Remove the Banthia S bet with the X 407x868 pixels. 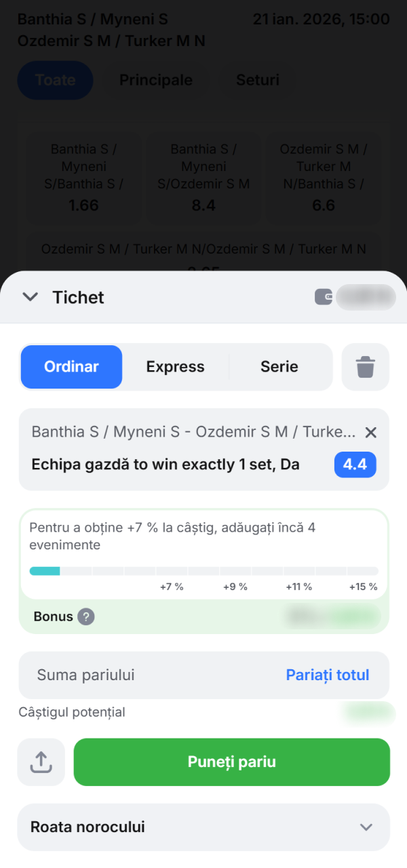pos(371,432)
